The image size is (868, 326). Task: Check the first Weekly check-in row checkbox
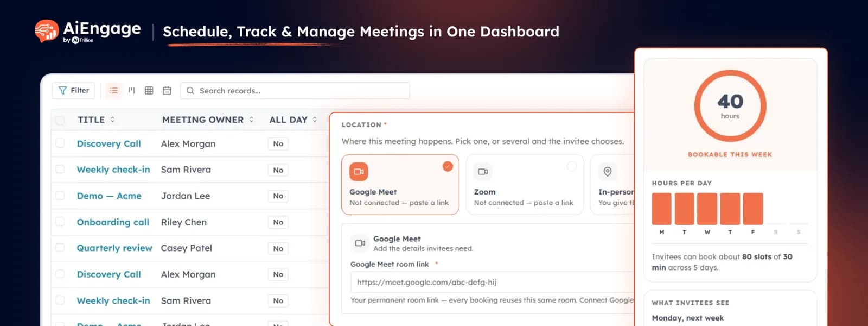[60, 170]
